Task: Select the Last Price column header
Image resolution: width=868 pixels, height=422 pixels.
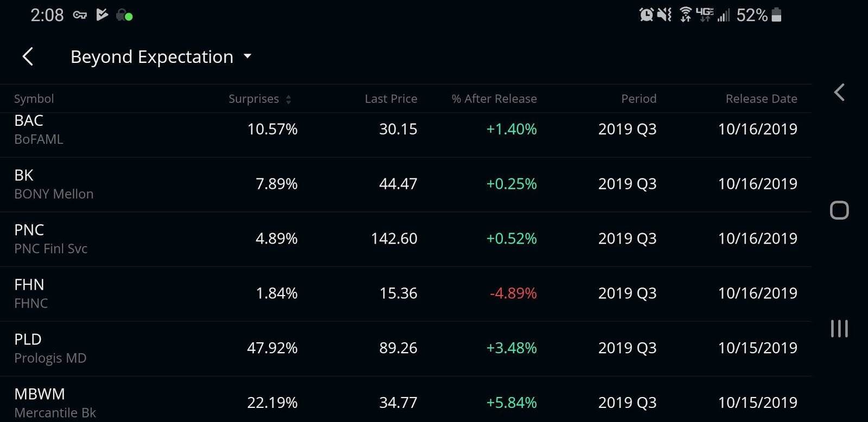Action: click(x=391, y=99)
